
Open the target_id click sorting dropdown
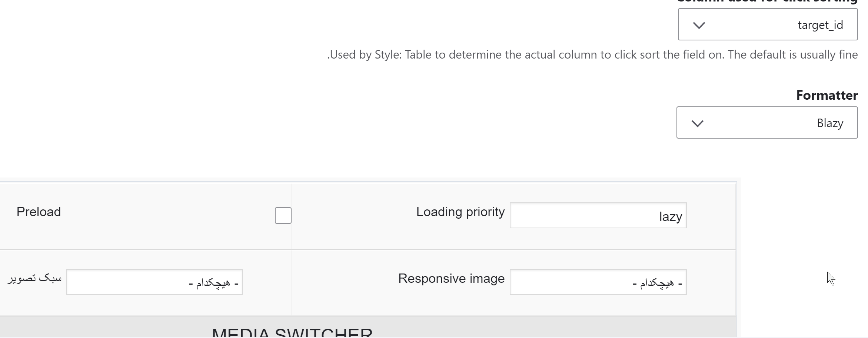coord(767,24)
